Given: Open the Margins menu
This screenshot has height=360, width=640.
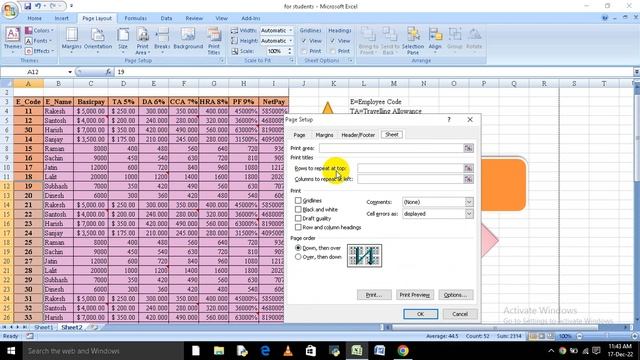Looking at the screenshot, I should [x=71, y=40].
